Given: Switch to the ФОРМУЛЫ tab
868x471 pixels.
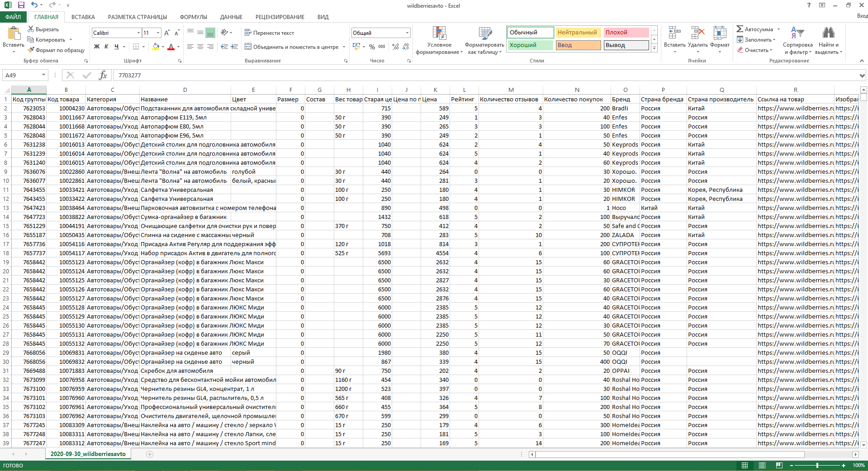Looking at the screenshot, I should pyautogui.click(x=194, y=17).
